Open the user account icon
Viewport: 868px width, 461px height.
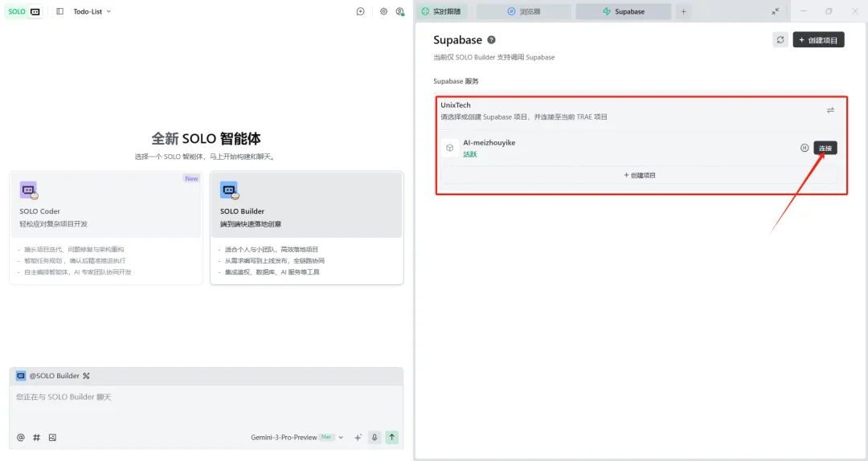(399, 11)
